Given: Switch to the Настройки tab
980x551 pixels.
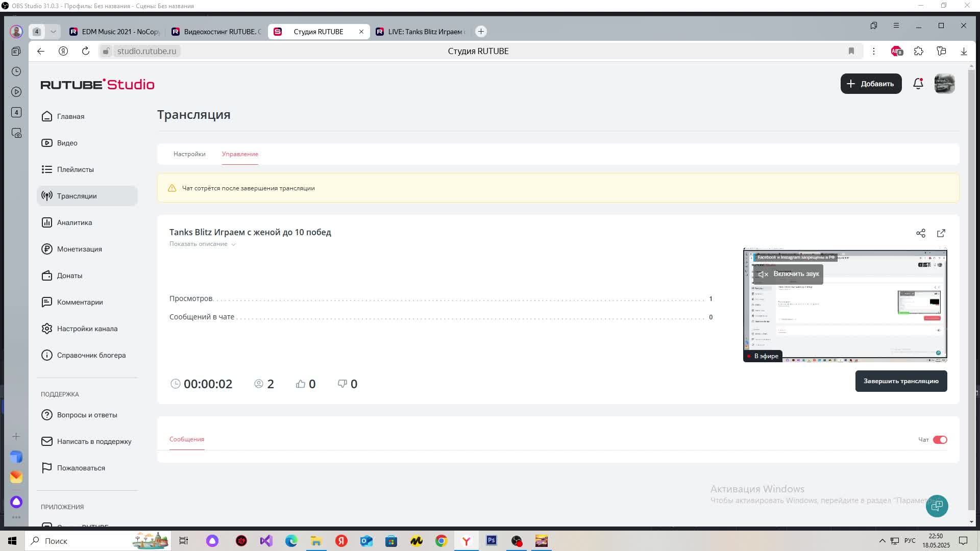Looking at the screenshot, I should pyautogui.click(x=189, y=154).
